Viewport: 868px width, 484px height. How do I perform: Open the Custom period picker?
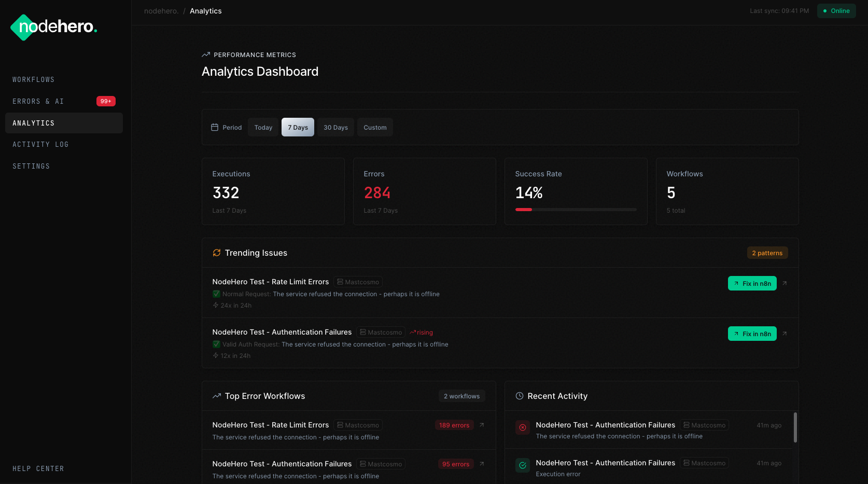(375, 127)
